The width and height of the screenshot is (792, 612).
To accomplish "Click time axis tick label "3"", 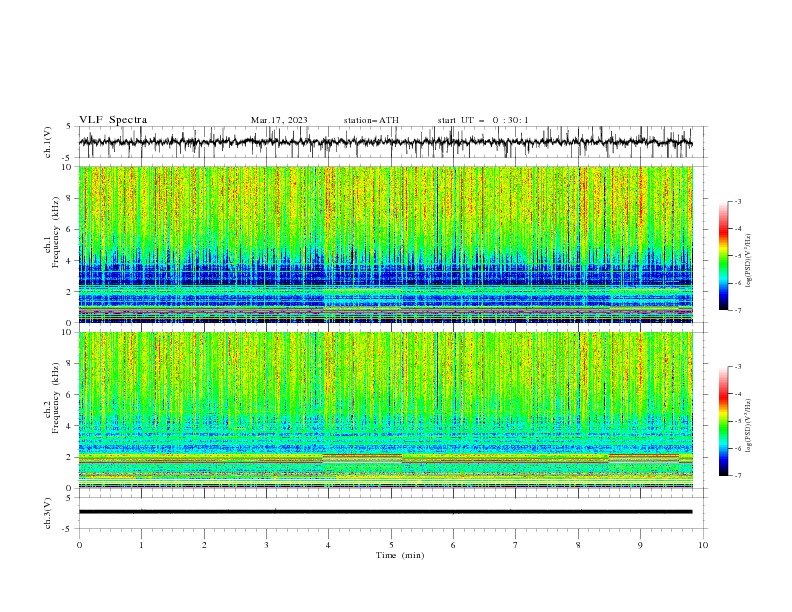I will tap(266, 545).
